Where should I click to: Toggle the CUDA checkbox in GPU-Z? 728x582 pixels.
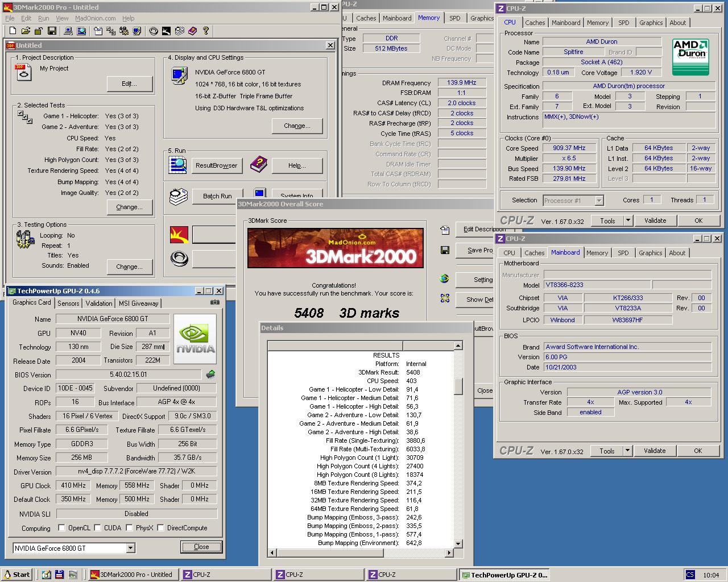pos(97,528)
